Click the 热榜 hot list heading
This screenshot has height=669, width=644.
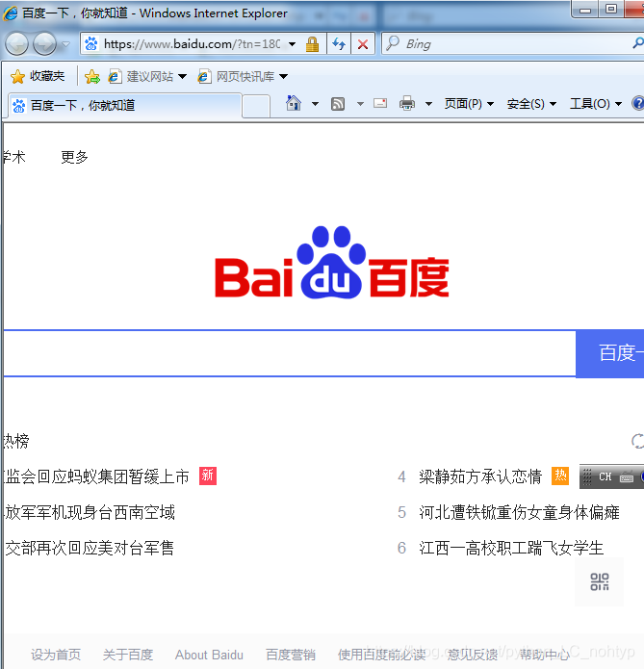point(16,441)
